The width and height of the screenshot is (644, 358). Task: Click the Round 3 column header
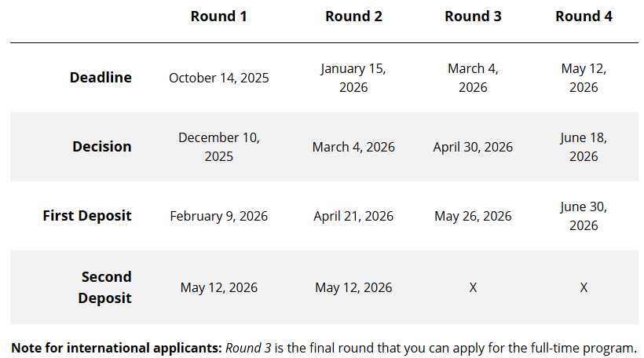(x=473, y=16)
